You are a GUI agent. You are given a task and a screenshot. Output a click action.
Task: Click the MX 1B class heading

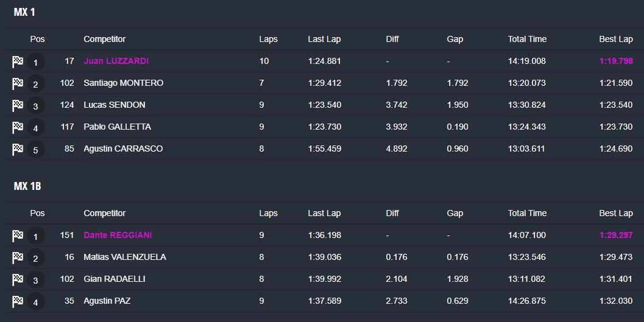click(27, 186)
